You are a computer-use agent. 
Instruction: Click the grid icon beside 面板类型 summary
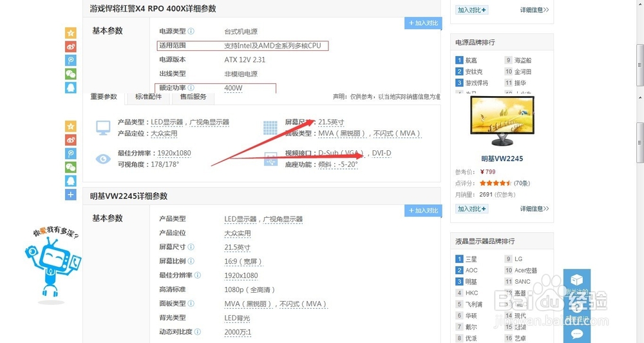[270, 128]
